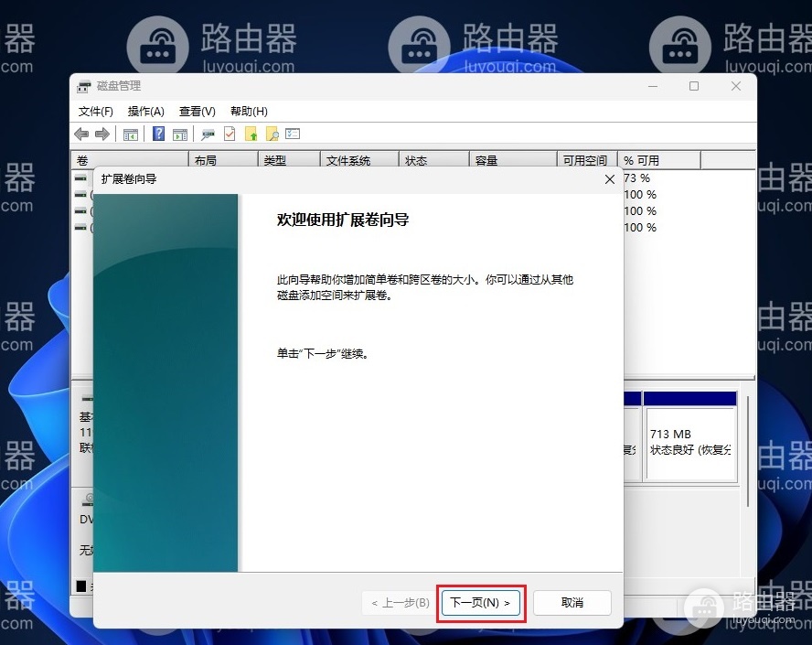
Task: Sort by the 可用空间 column header
Action: coord(587,160)
